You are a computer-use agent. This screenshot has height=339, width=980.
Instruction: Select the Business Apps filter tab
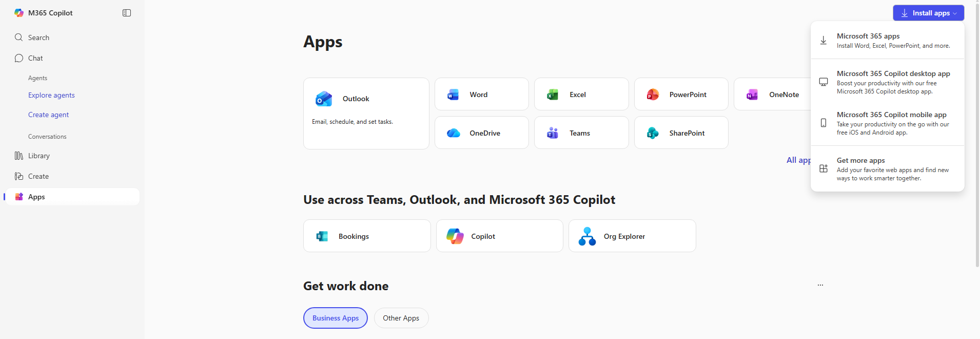(x=336, y=318)
